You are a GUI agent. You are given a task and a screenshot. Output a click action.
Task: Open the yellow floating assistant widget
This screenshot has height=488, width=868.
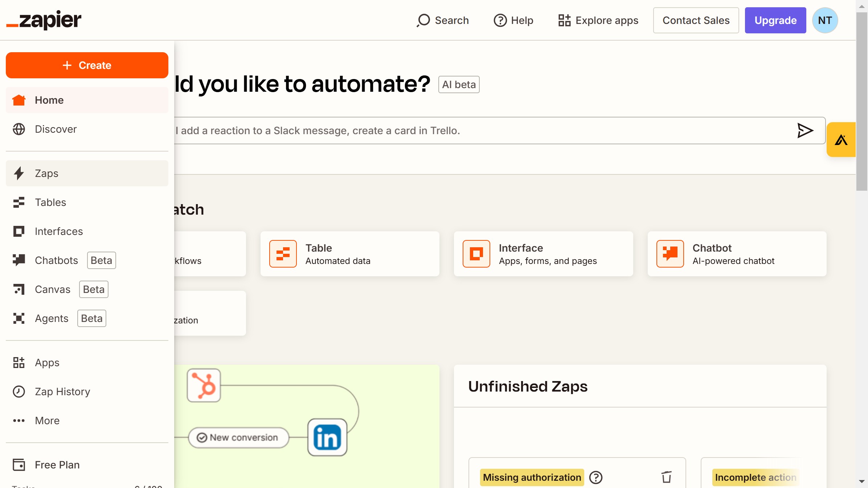841,140
